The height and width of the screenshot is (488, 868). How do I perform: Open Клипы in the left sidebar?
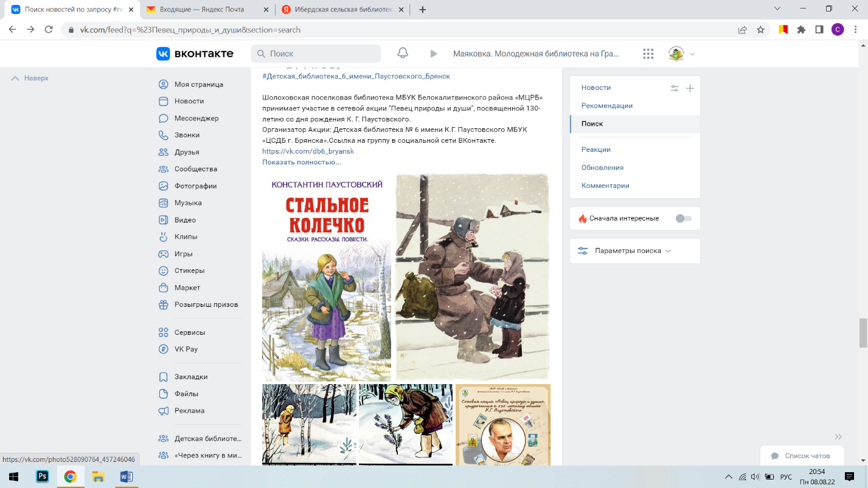point(186,236)
